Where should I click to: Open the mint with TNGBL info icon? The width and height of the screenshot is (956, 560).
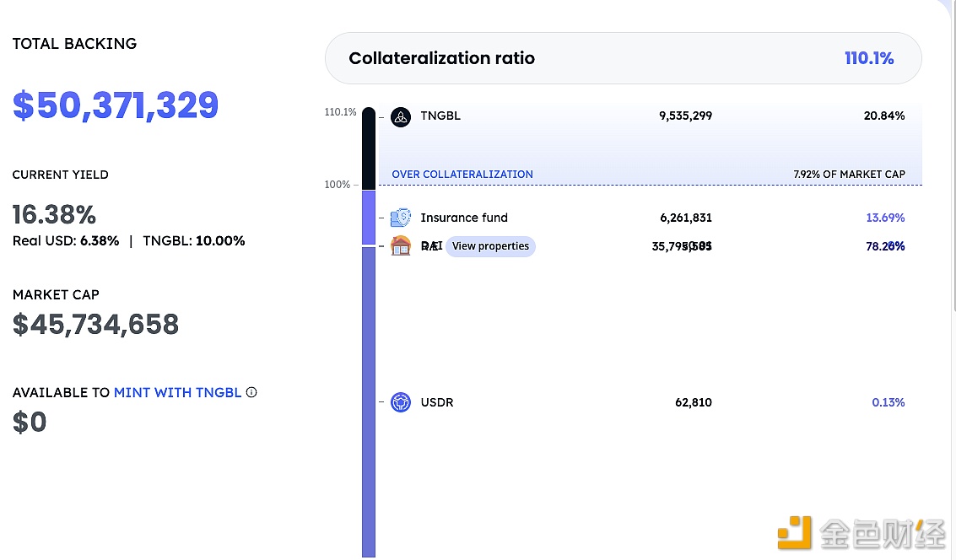(251, 392)
